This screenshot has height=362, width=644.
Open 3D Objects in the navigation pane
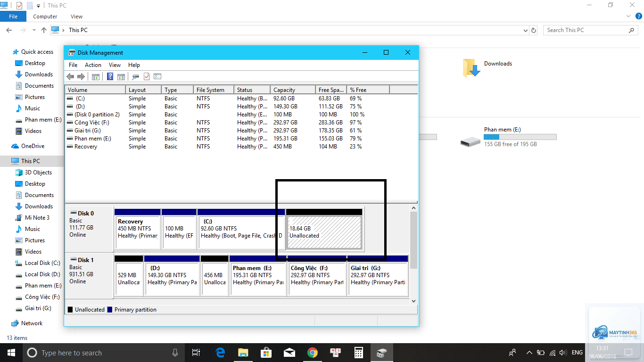[x=38, y=173]
